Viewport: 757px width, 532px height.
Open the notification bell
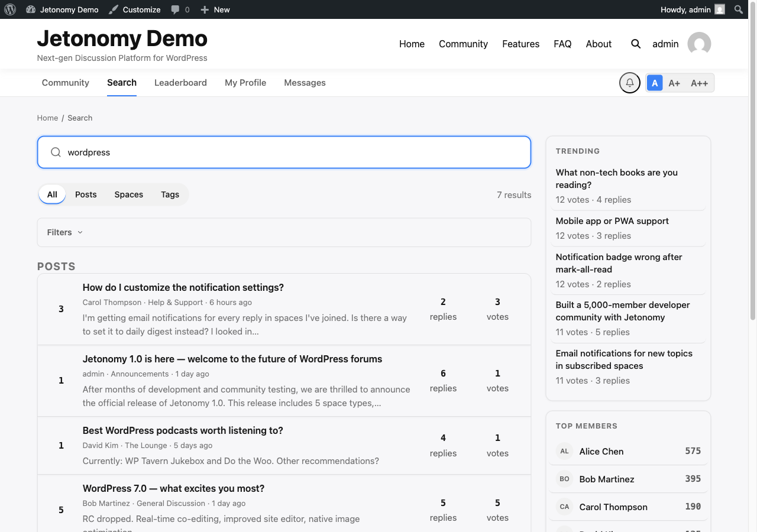pyautogui.click(x=629, y=83)
